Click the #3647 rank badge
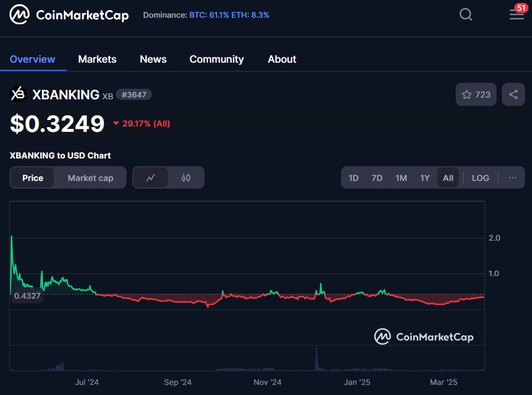The width and height of the screenshot is (532, 395). tap(134, 95)
